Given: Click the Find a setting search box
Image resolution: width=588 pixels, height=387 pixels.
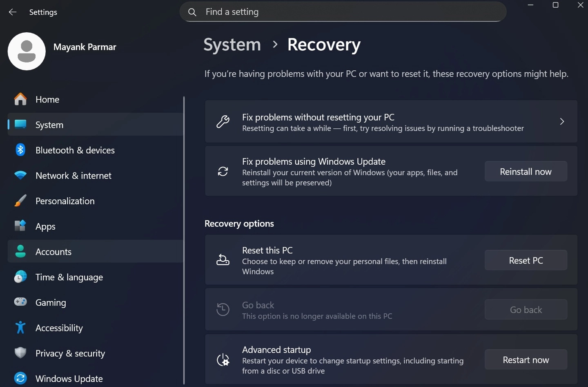Looking at the screenshot, I should tap(343, 12).
